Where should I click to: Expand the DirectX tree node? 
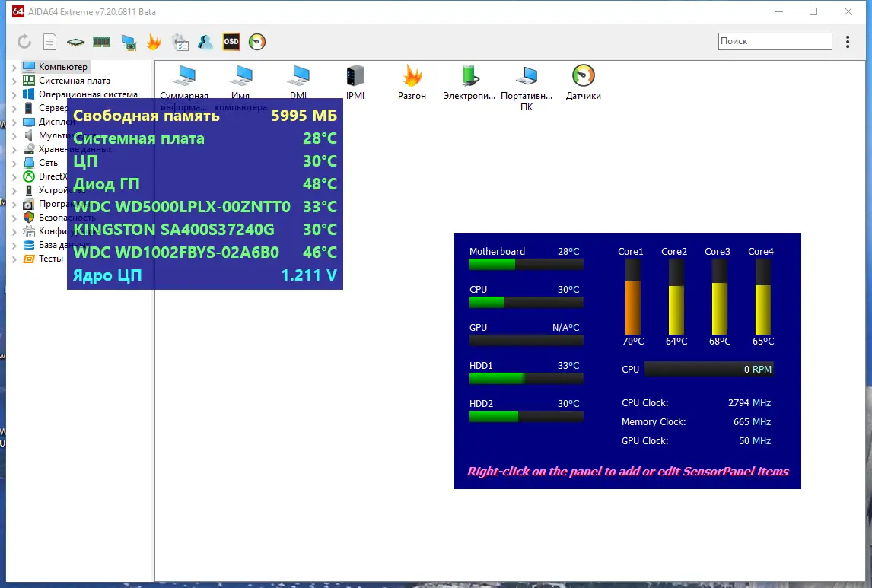click(14, 176)
